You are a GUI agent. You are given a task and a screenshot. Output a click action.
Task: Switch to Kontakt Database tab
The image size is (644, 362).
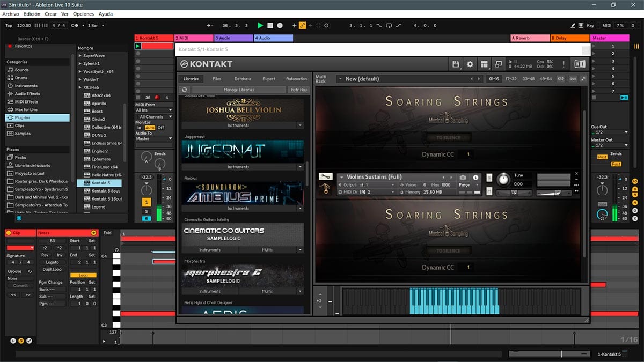point(243,79)
